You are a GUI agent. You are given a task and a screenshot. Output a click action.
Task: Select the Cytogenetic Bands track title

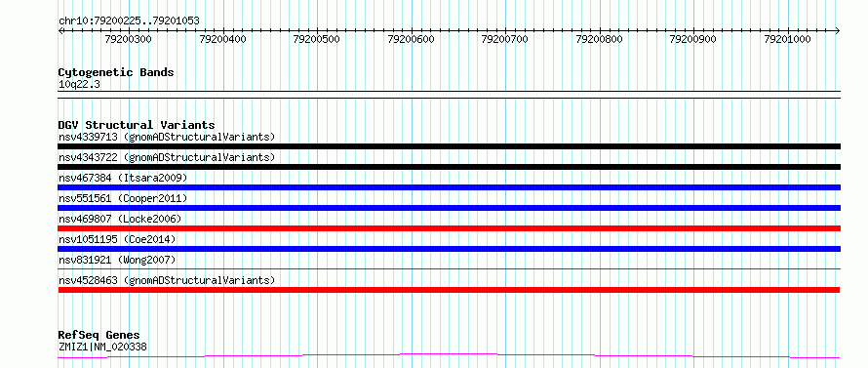tap(116, 72)
